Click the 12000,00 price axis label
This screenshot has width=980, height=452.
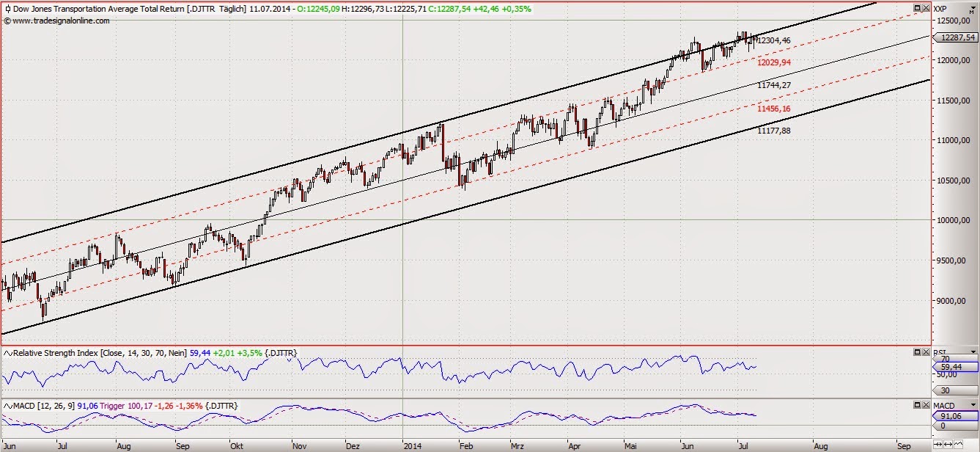click(x=953, y=60)
